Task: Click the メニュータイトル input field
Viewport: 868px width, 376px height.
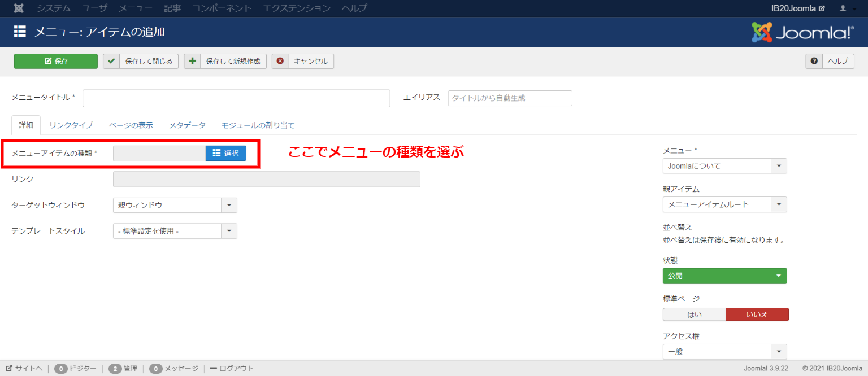Action: (x=236, y=98)
